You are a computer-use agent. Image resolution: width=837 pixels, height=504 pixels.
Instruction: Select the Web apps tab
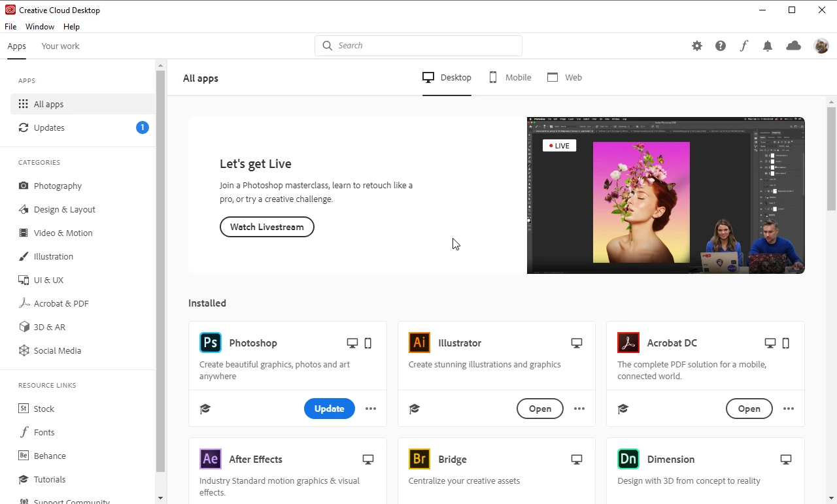564,78
